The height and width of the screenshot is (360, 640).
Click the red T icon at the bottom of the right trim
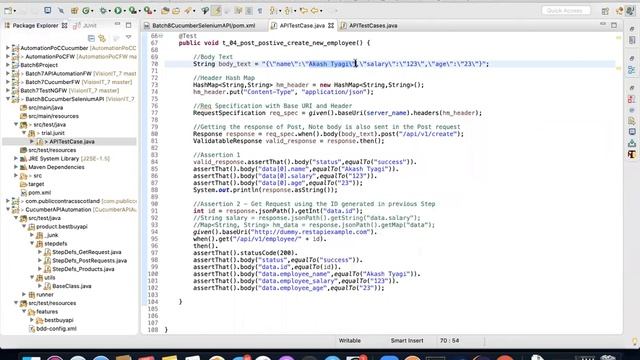tap(632, 154)
